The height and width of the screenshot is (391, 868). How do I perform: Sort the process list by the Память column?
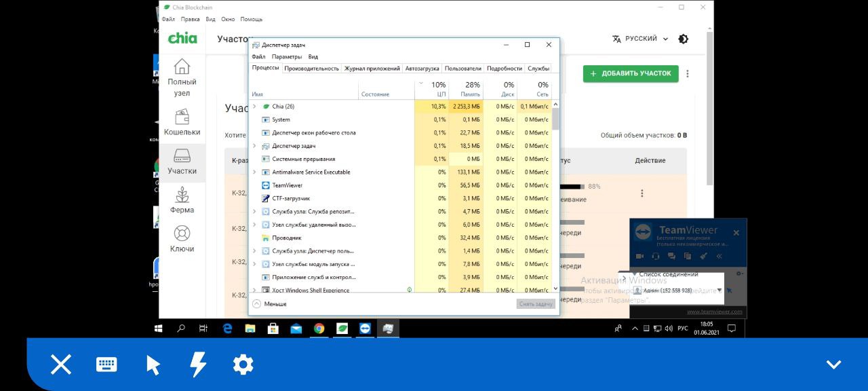click(465, 90)
